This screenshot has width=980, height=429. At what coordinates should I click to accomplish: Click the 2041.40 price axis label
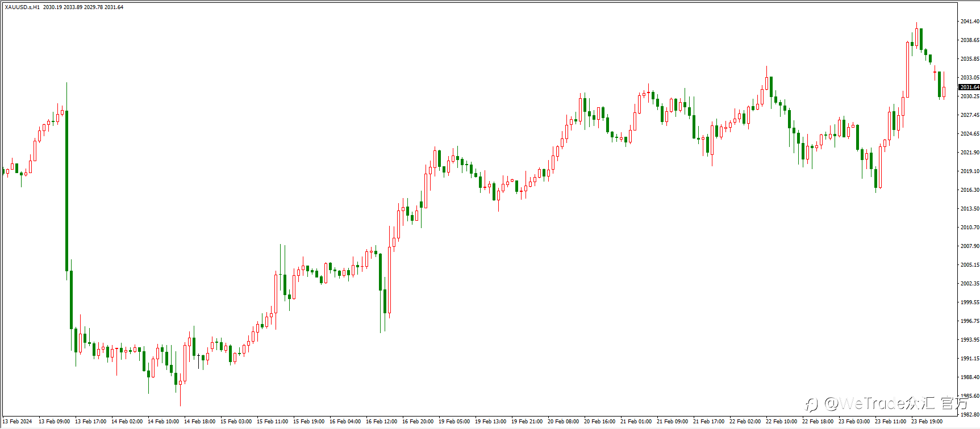(x=970, y=22)
